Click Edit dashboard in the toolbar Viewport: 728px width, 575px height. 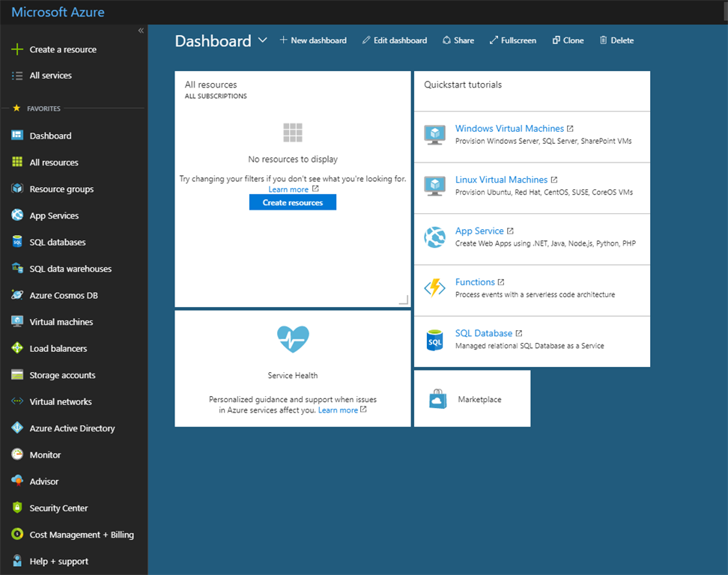395,40
